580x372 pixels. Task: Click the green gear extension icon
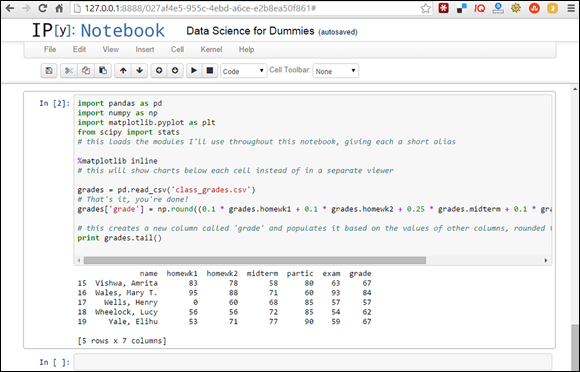pyautogui.click(x=516, y=8)
